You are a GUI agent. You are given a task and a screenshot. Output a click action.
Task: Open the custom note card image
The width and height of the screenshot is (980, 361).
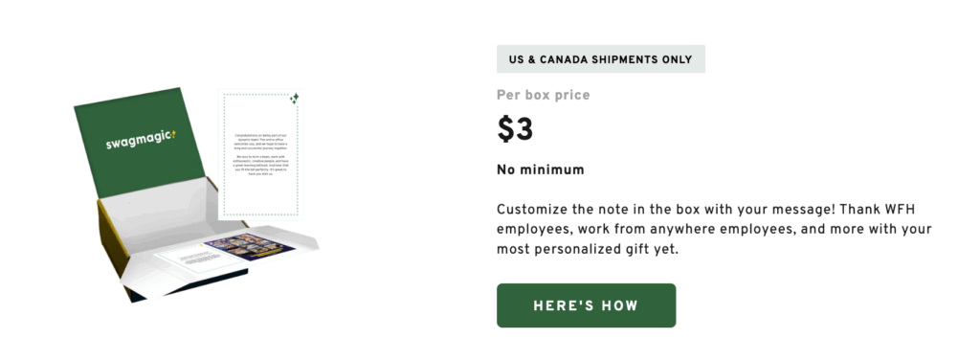coord(260,154)
